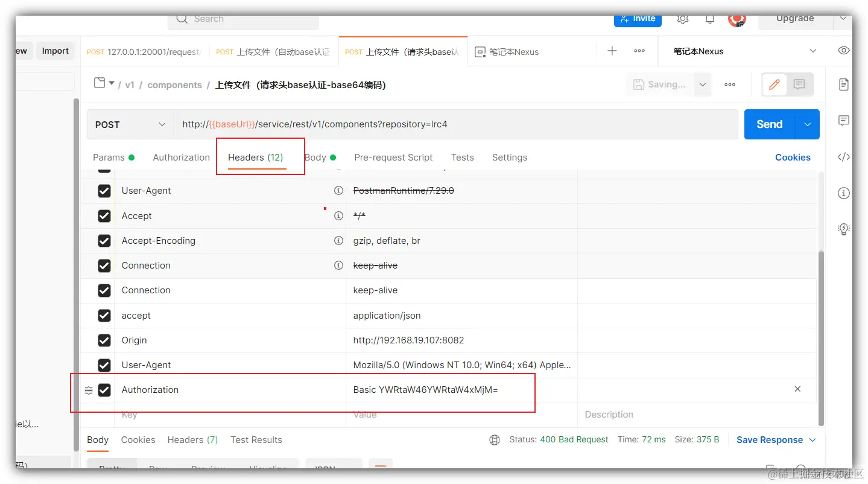
Task: Open the 笔记本Nexus environment dropdown
Action: 813,51
